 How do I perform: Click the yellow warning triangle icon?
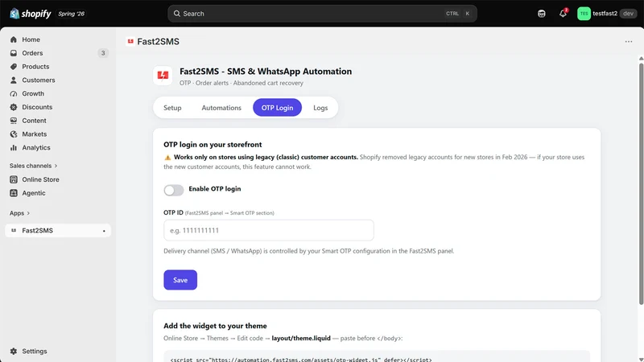click(167, 158)
